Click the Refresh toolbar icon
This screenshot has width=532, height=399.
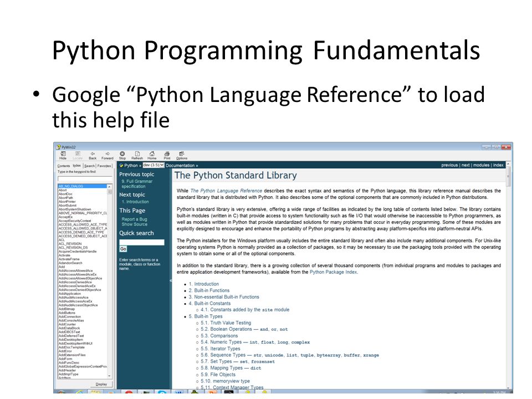coord(137,155)
